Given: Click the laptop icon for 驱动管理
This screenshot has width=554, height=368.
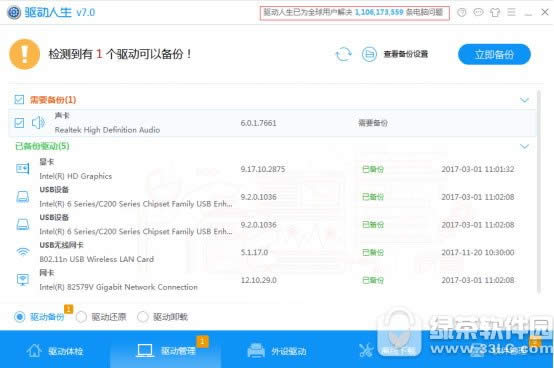Looking at the screenshot, I should coord(145,351).
